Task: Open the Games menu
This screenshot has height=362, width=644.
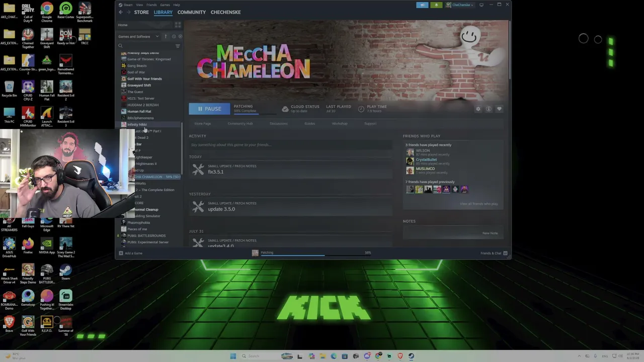Action: coord(165,5)
